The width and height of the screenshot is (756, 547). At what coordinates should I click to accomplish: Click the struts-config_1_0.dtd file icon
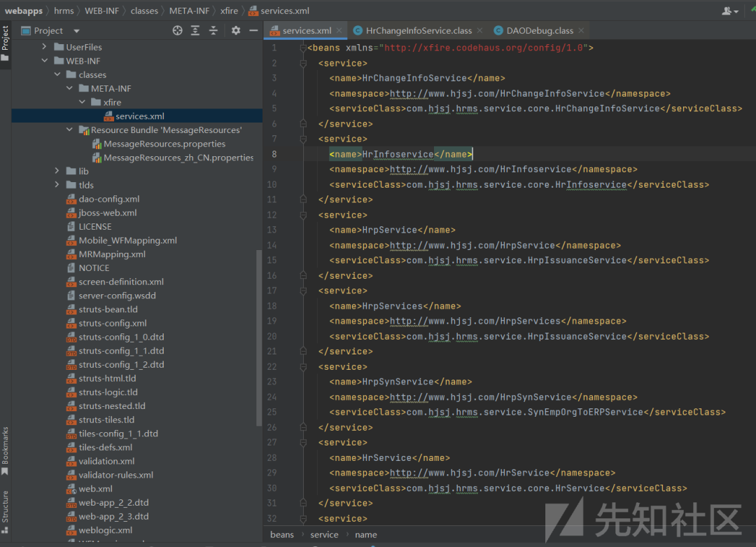pyautogui.click(x=71, y=337)
